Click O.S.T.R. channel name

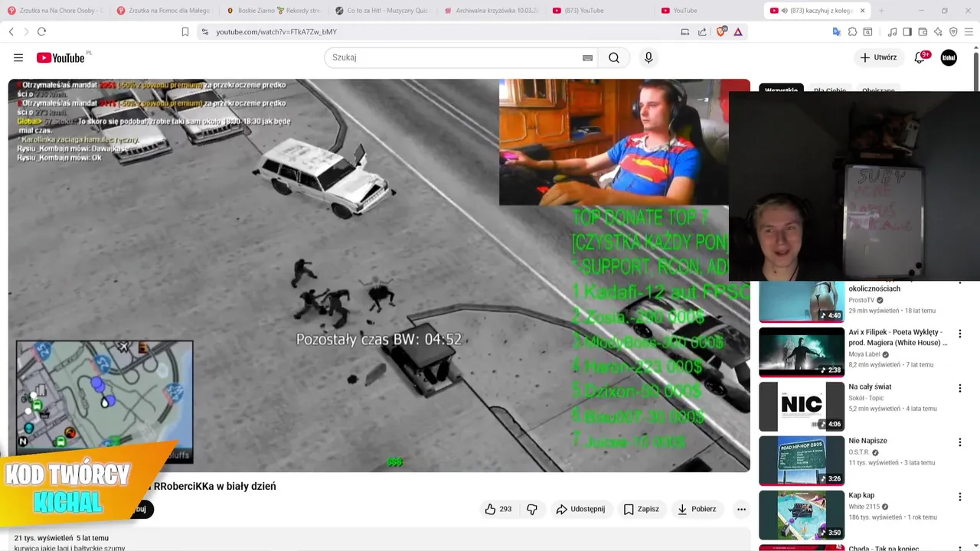tap(859, 452)
